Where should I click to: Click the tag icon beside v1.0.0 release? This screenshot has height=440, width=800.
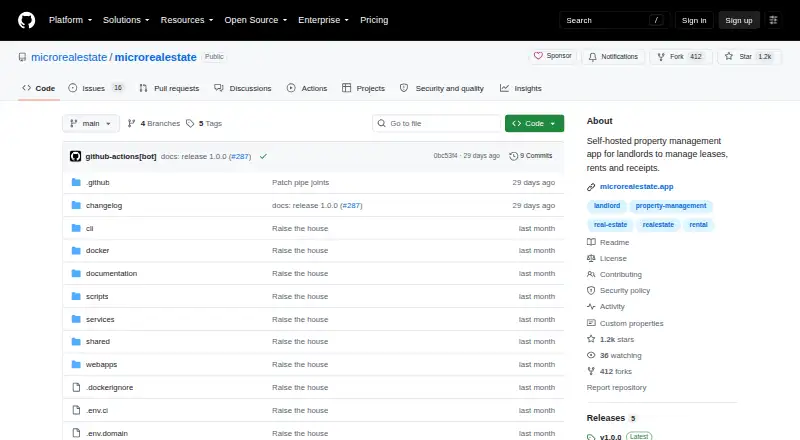point(591,437)
